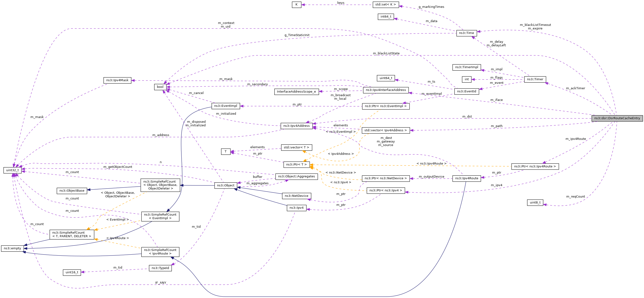
Task: Click the m_cancel edge label
Action: point(196,93)
